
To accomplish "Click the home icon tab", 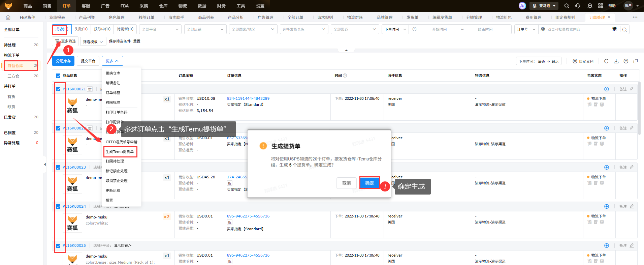I will pos(8,17).
